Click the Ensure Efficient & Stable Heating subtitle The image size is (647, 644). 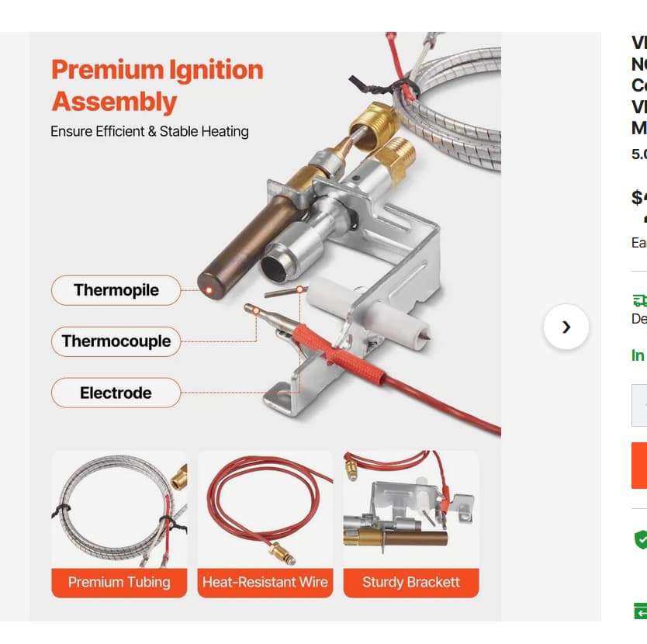pos(150,131)
